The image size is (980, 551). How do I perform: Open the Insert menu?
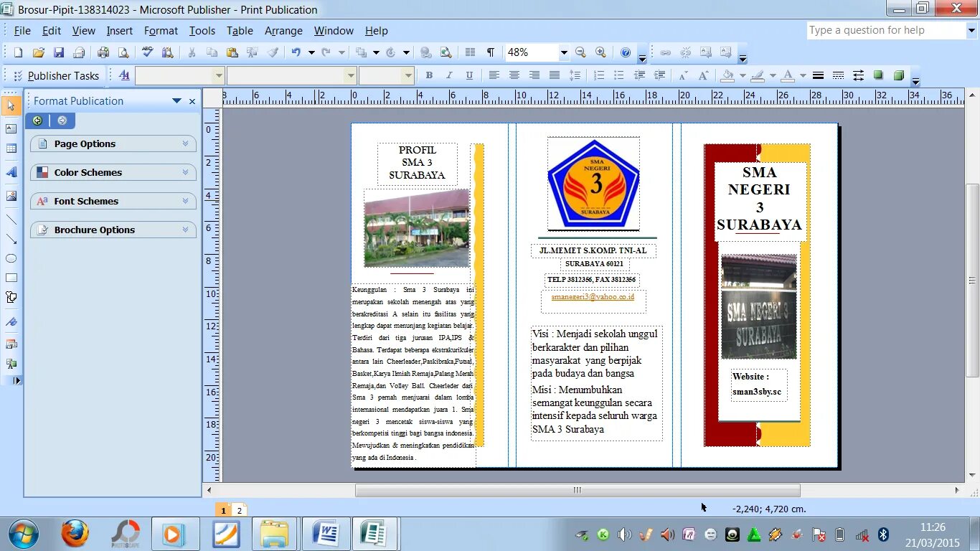click(120, 31)
